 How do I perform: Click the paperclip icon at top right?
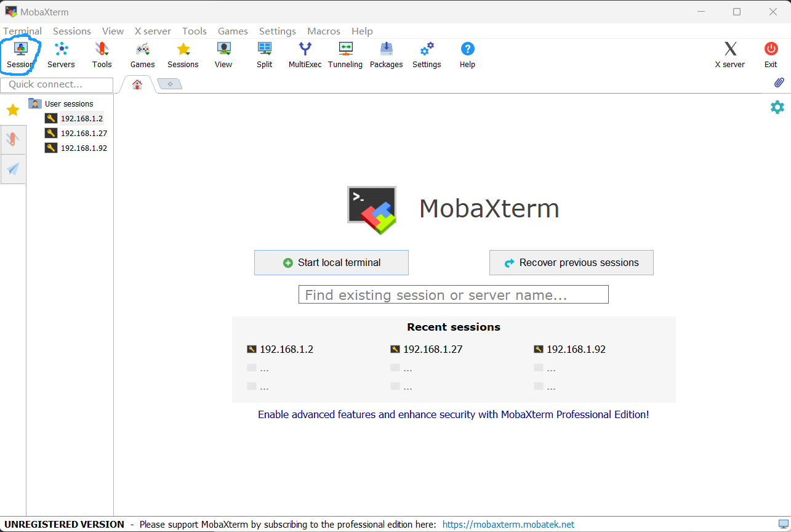[779, 83]
